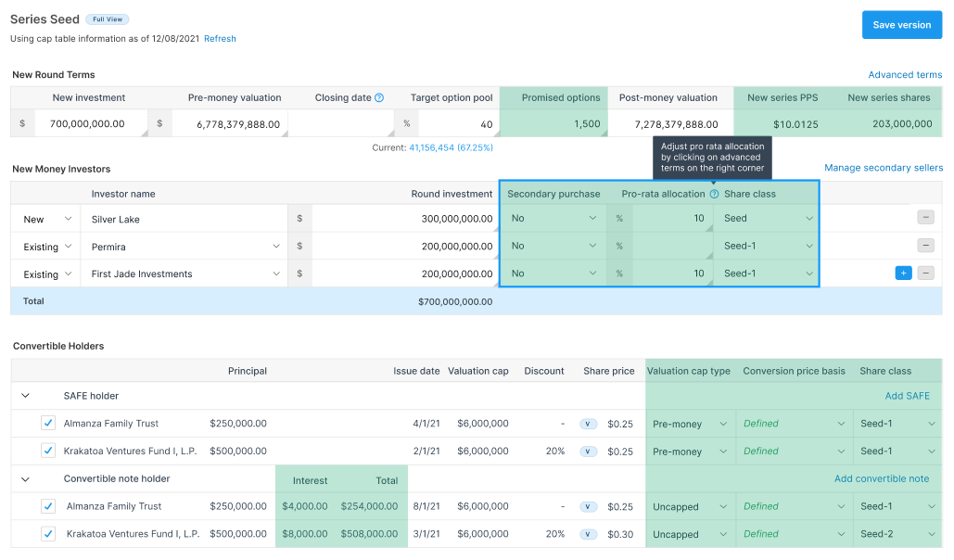Click version badge for Krakatoa SAFE share price

coord(588,451)
